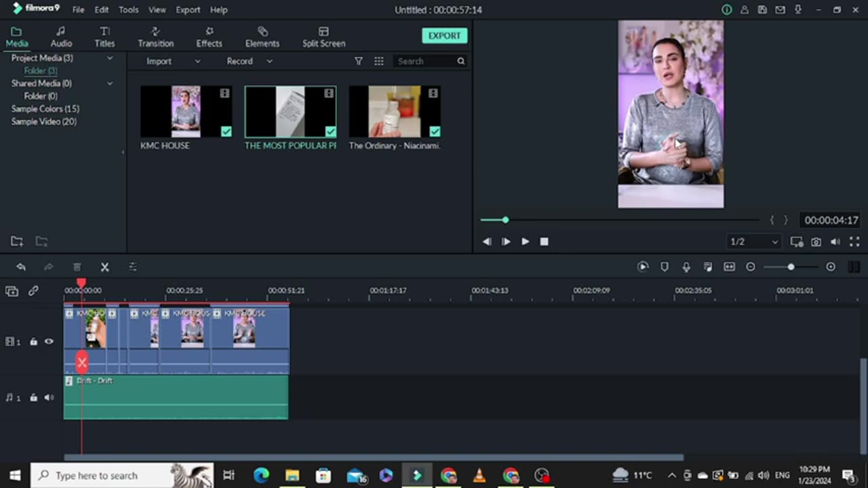868x488 pixels.
Task: Click the timeline zoom in plus icon
Action: [x=831, y=267]
